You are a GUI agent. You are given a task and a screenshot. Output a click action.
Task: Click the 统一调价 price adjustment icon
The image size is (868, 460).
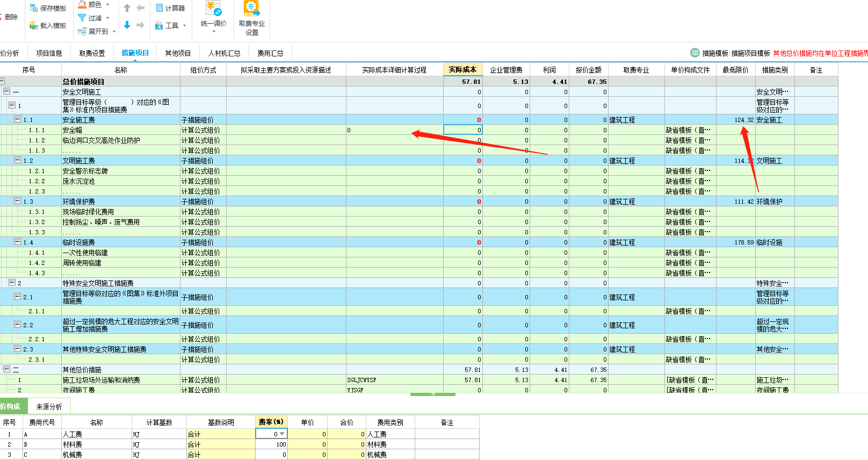tap(214, 9)
